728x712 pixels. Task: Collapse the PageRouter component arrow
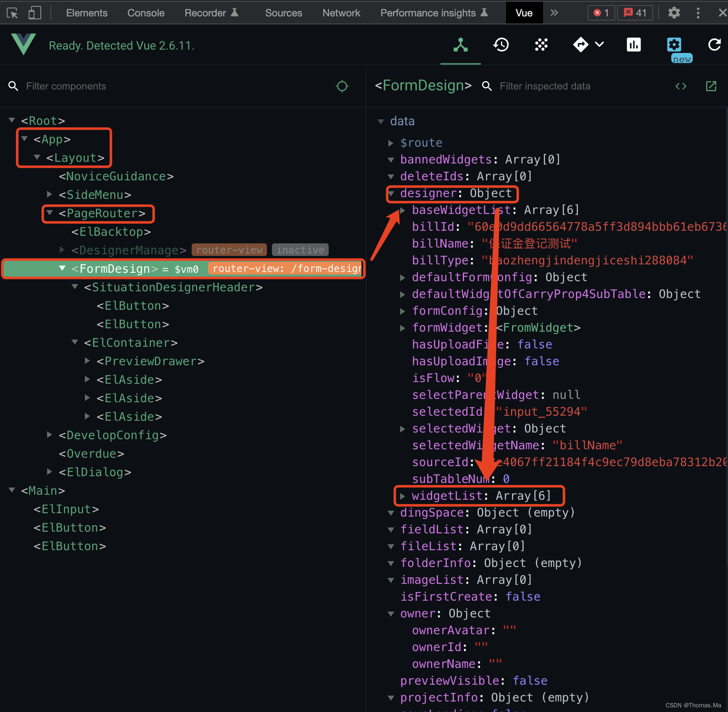pos(50,213)
